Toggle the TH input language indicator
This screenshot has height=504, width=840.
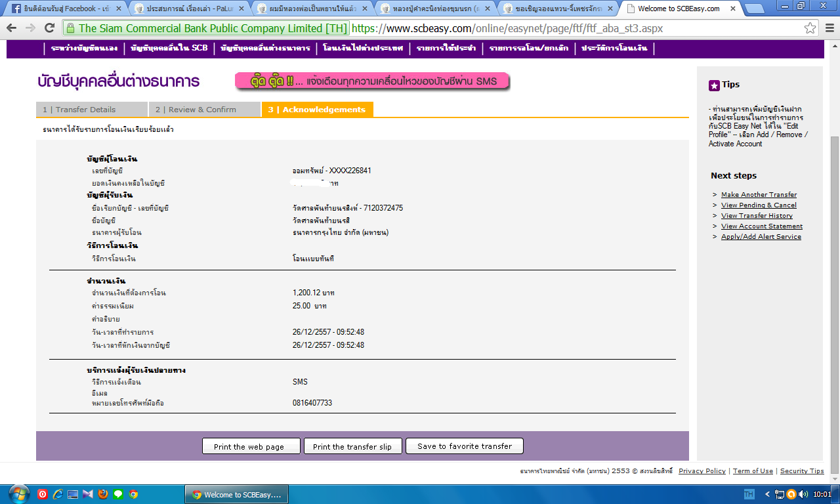click(x=749, y=494)
